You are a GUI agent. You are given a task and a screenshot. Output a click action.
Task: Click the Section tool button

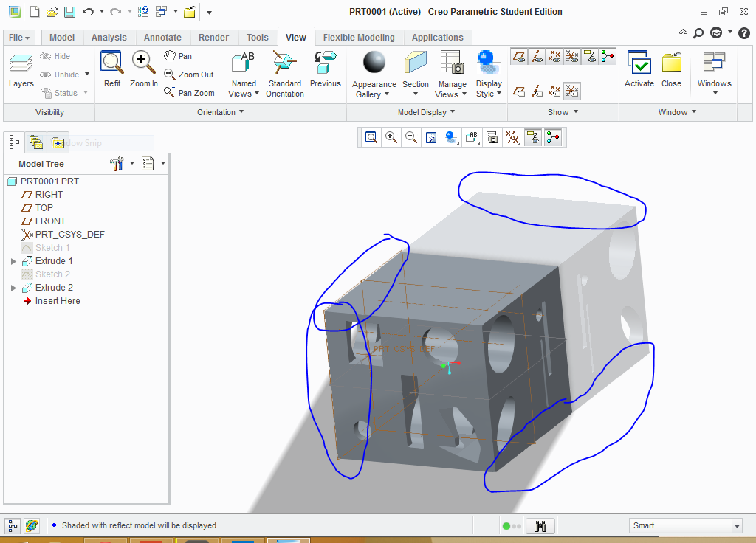pyautogui.click(x=415, y=73)
